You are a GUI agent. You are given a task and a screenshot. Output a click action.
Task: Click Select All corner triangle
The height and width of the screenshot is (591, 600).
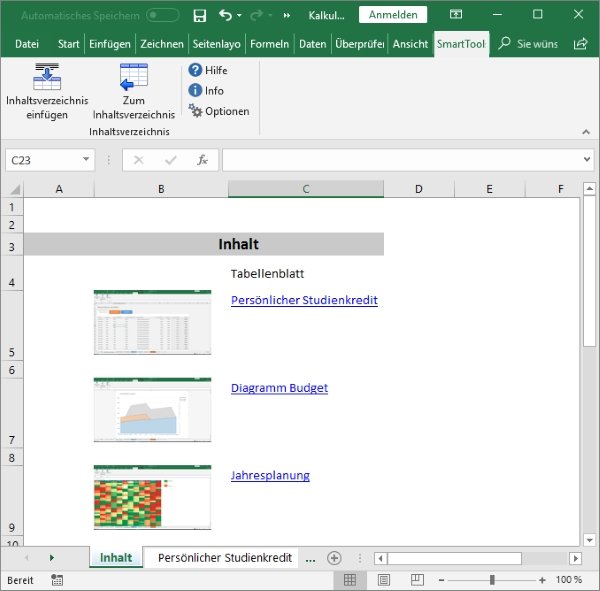point(15,189)
